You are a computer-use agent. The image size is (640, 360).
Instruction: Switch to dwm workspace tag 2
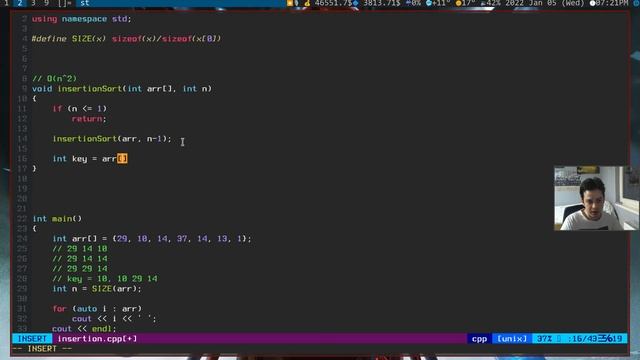point(19,3)
